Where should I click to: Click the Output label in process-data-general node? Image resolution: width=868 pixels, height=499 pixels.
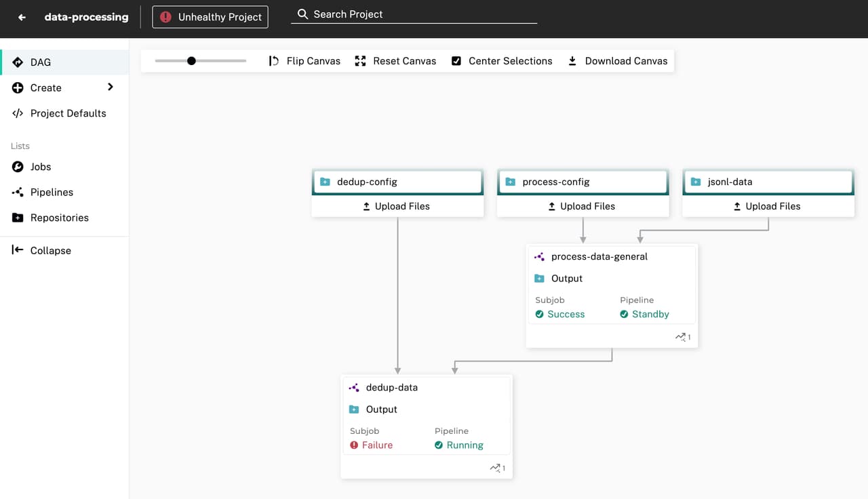pos(567,279)
